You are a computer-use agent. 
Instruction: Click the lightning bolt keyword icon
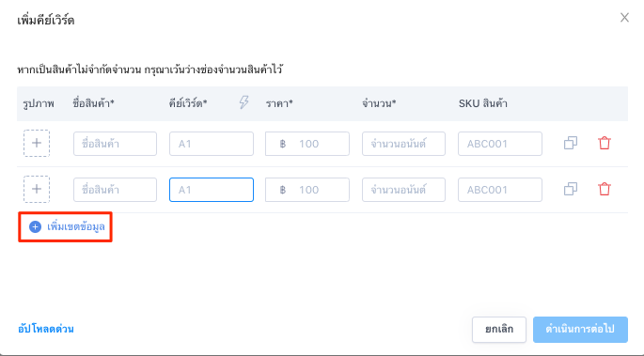[x=243, y=102]
